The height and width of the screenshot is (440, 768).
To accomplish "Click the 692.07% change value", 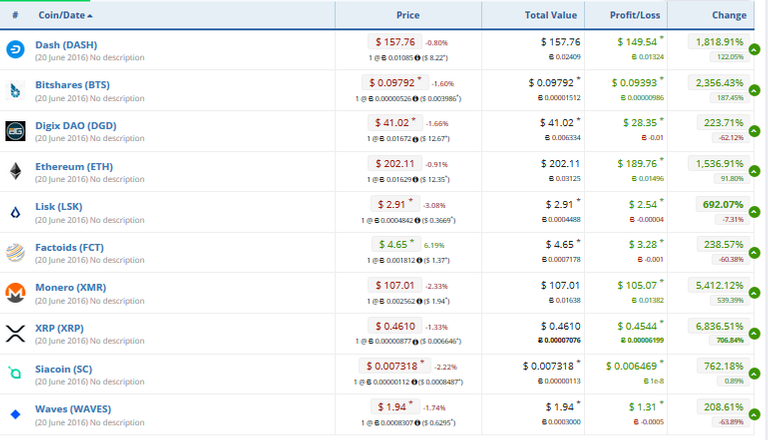I will click(x=723, y=204).
